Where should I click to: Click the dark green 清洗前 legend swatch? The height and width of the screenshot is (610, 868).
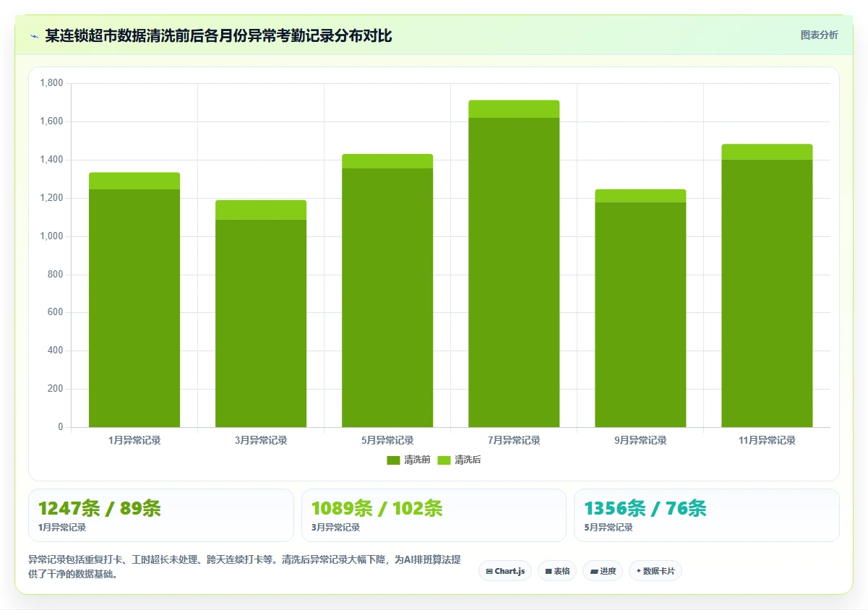coord(393,460)
